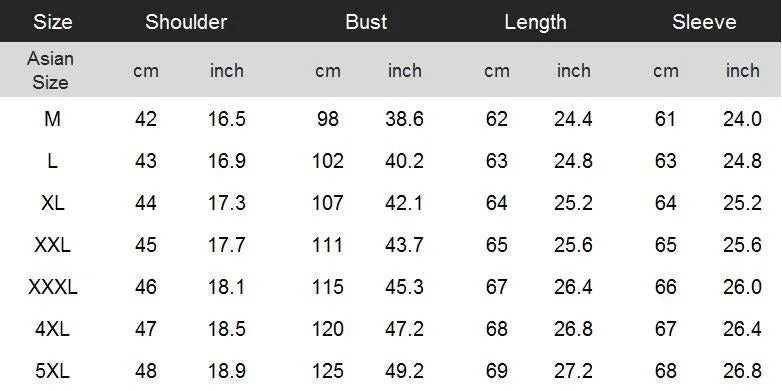Click the Sleeve column header
The image size is (782, 391).
coord(704,22)
